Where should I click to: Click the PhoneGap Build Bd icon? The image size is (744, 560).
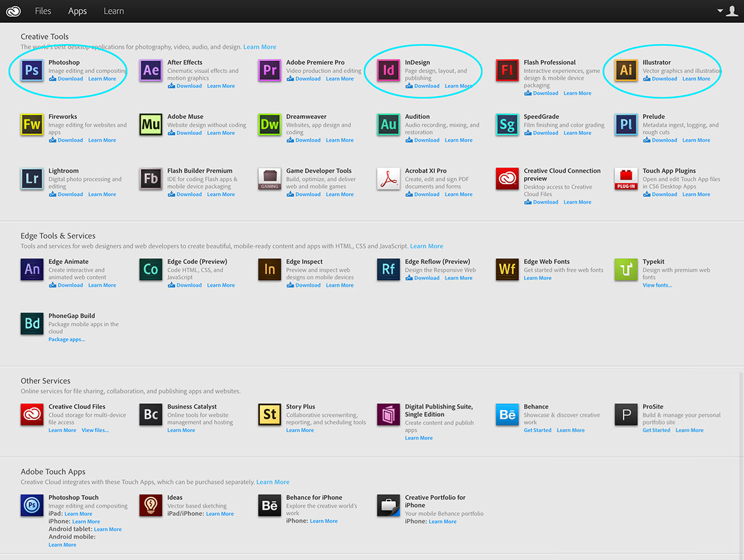[x=32, y=324]
